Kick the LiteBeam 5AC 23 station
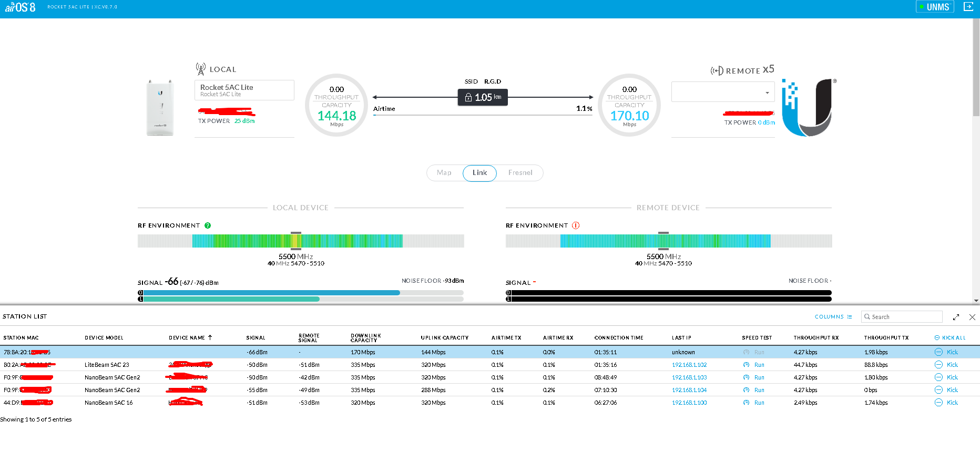 946,365
